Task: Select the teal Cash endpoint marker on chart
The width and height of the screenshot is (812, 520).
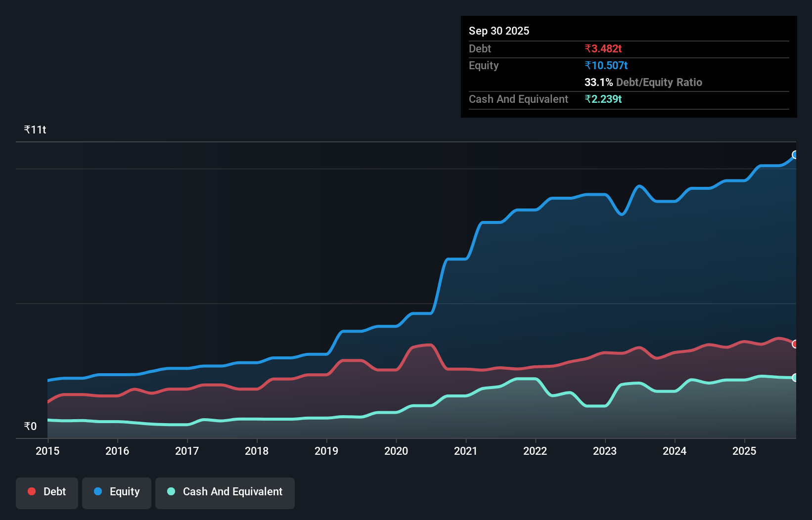Action: (x=795, y=377)
